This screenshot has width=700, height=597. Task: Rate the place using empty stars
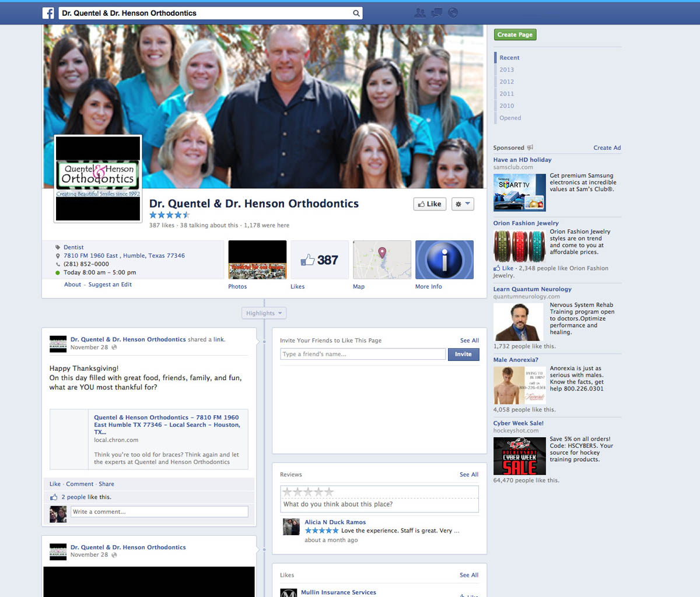(x=308, y=492)
